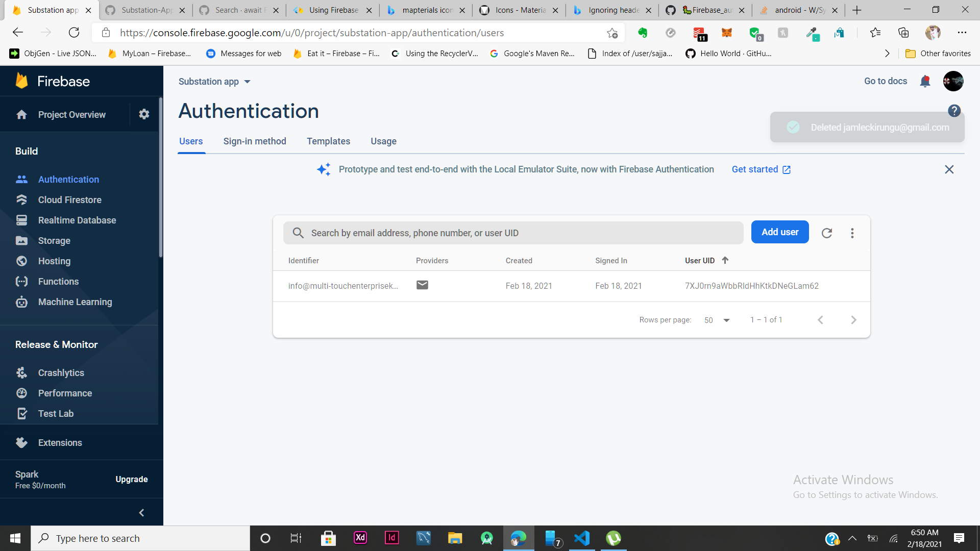
Task: Reload the page in browser
Action: click(74, 33)
